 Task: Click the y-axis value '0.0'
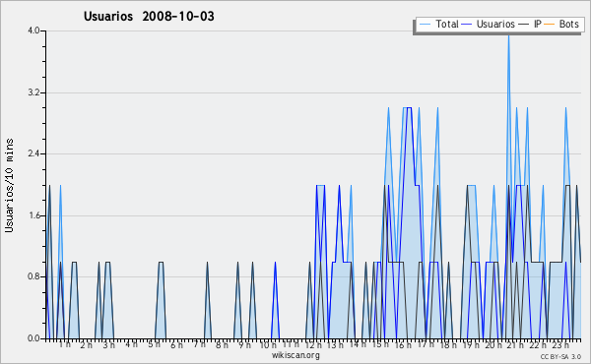[x=33, y=338]
